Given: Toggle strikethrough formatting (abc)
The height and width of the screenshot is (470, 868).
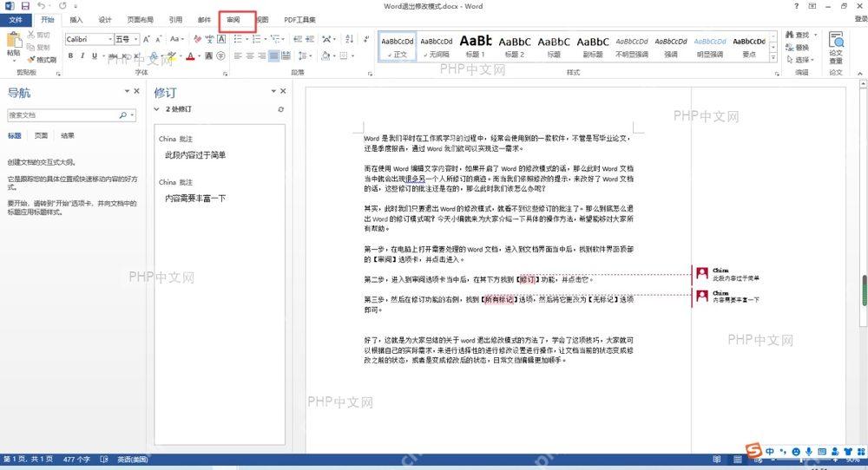Looking at the screenshot, I should 113,55.
